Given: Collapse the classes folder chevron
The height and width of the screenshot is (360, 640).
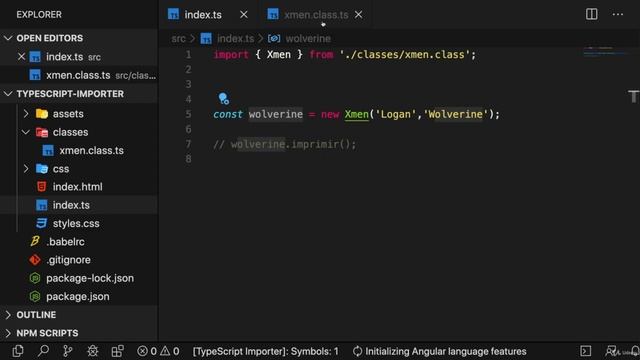Looking at the screenshot, I should [26, 132].
